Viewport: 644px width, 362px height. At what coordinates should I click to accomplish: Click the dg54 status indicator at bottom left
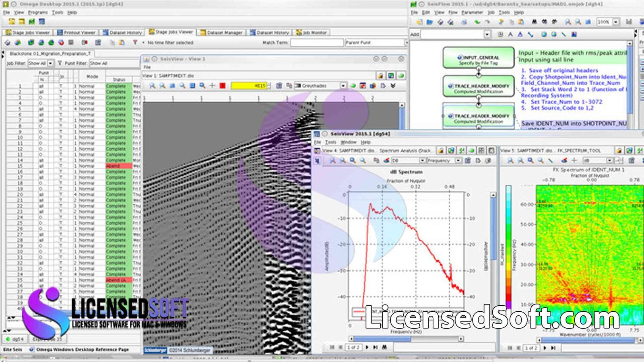click(x=15, y=339)
